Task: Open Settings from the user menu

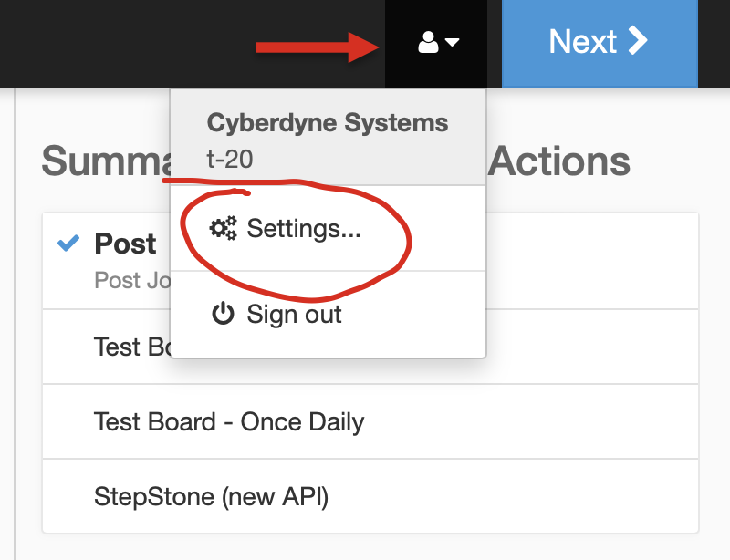Action: (304, 229)
